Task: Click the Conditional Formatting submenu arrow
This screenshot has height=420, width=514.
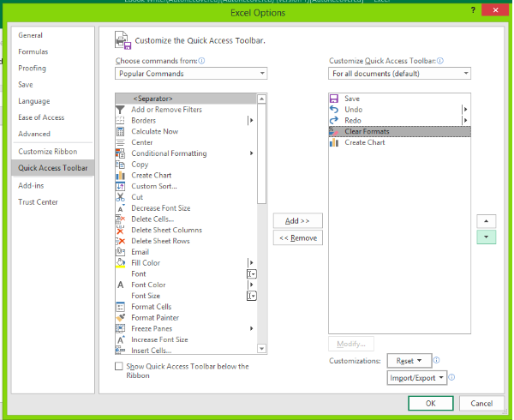Action: click(x=251, y=153)
